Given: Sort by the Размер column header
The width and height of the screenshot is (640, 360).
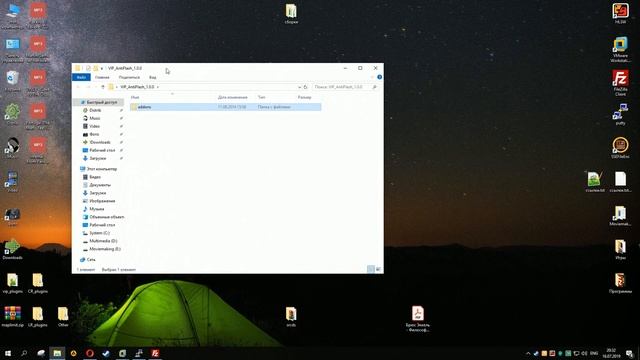Looking at the screenshot, I should [304, 97].
